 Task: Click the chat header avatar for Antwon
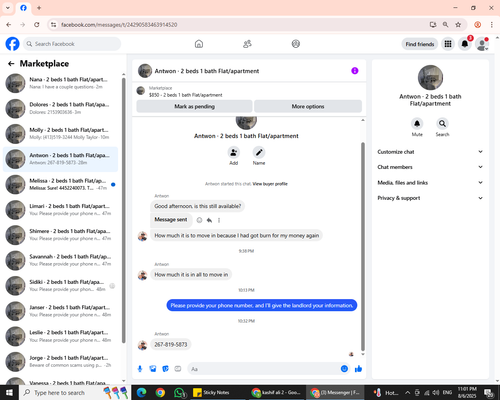point(145,71)
